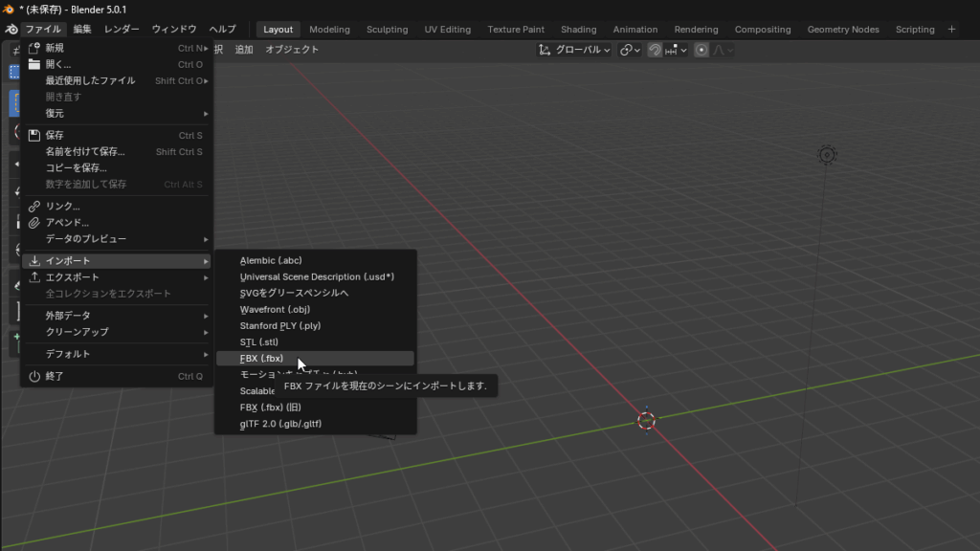Choose FBX (.fbx) from import submenu
980x551 pixels.
coord(261,359)
